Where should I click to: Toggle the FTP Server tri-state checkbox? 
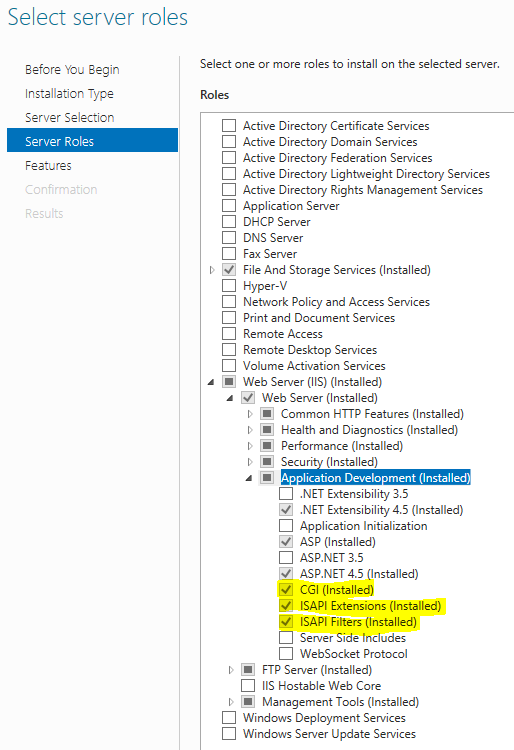point(248,670)
